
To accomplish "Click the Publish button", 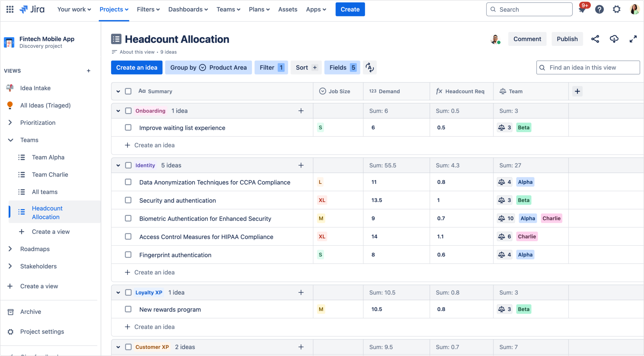I will [x=567, y=39].
